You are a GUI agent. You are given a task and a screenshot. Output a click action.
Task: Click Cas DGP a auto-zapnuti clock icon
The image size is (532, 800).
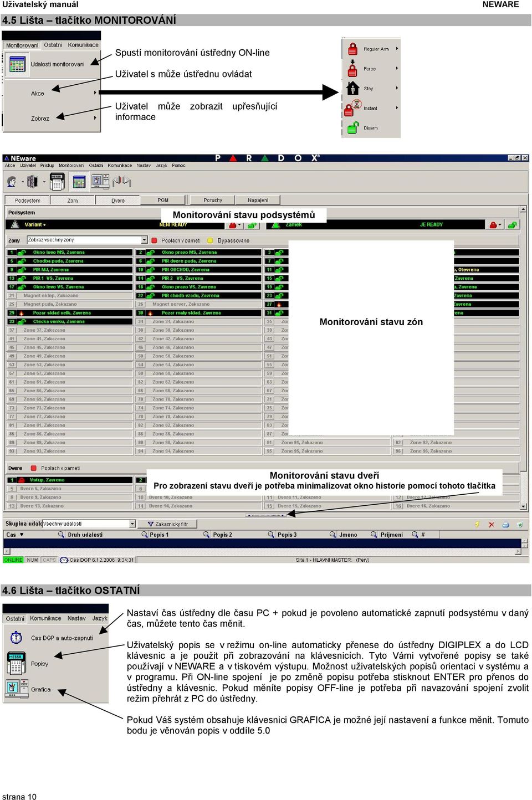click(16, 638)
